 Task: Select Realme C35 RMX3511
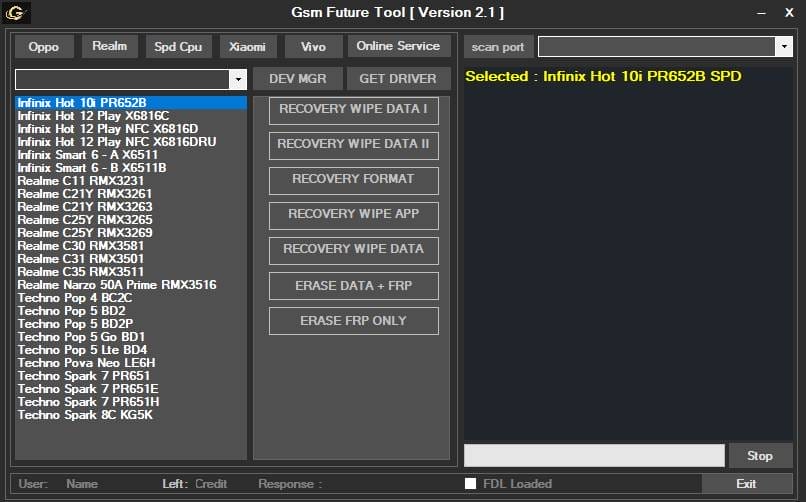(131, 272)
